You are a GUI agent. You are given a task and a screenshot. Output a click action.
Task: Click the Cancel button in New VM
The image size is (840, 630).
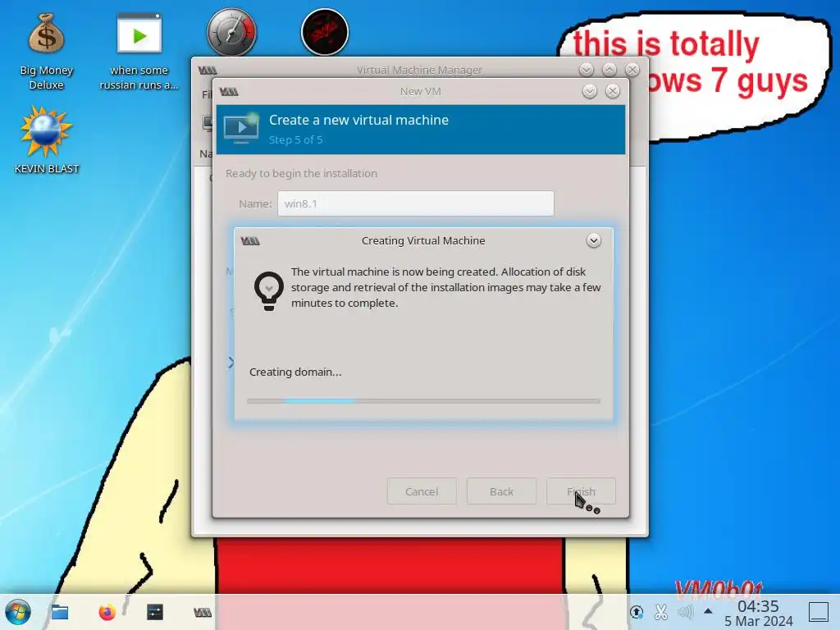tap(422, 491)
